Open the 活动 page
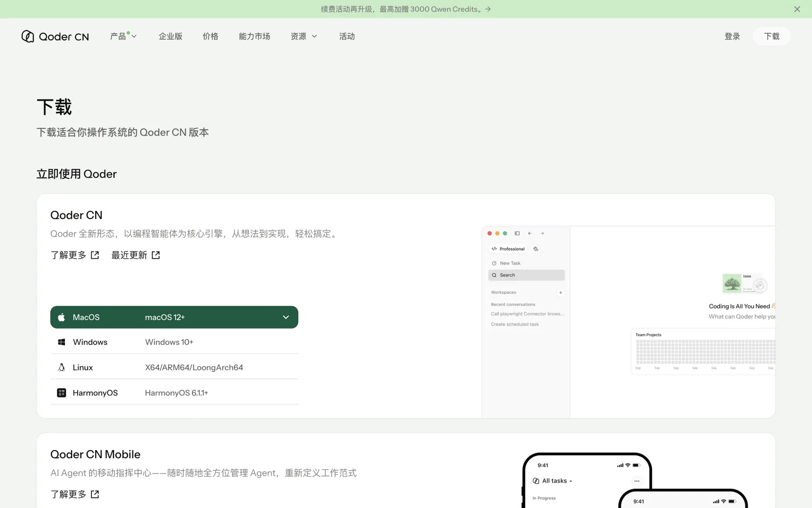This screenshot has width=812, height=508. point(347,36)
